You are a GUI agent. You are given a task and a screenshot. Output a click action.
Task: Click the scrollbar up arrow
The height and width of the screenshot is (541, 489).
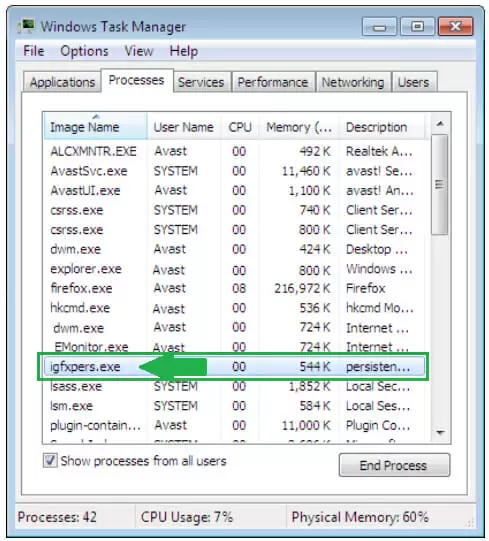coord(440,124)
